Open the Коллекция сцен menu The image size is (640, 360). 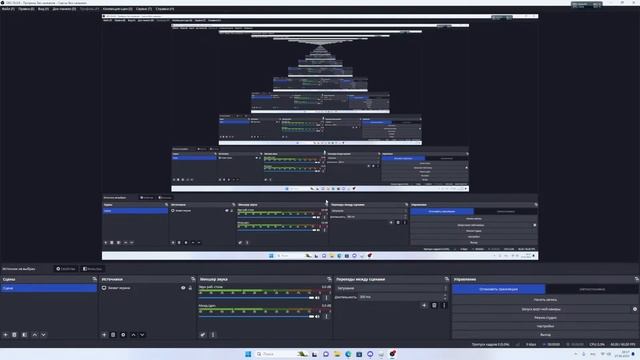point(118,9)
